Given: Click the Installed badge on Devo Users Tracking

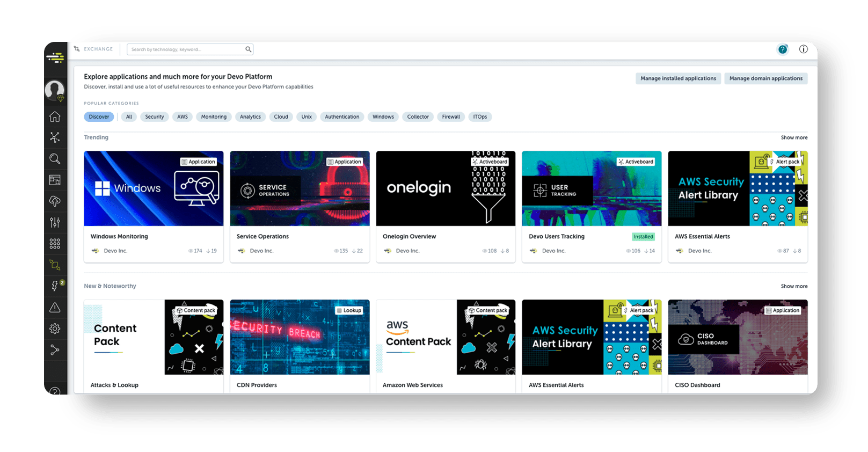Looking at the screenshot, I should pos(643,237).
